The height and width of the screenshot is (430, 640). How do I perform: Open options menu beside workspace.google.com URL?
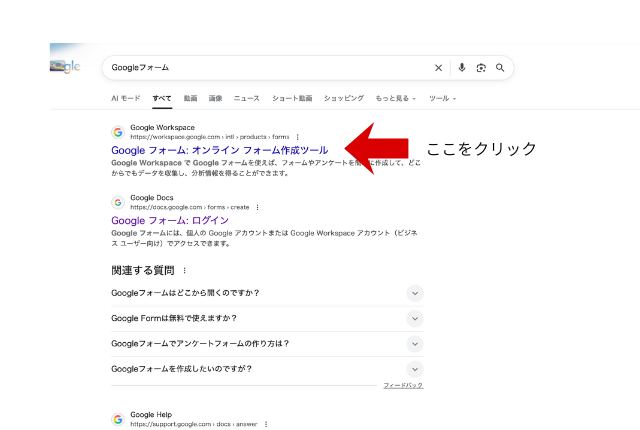[298, 137]
